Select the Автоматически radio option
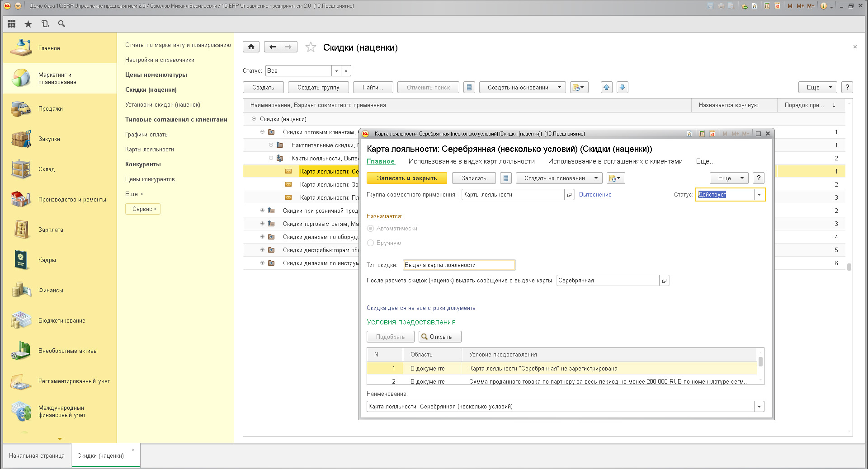Screen dimensions: 868x469 point(371,229)
